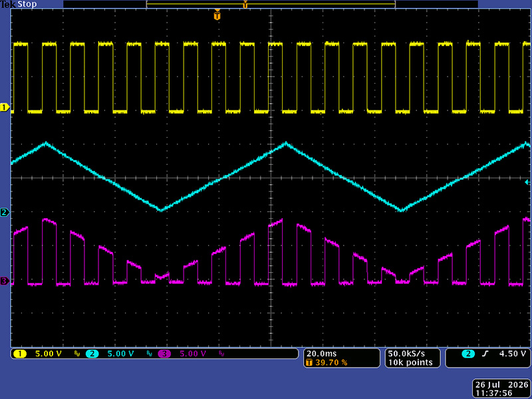
Task: Select the yellow channel 1 badge
Action: pos(20,354)
